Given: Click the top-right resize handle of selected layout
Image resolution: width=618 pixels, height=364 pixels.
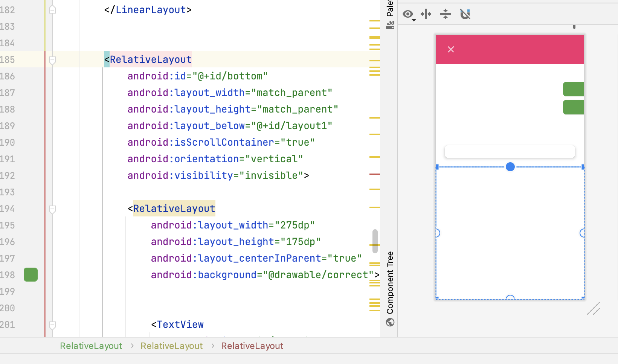Looking at the screenshot, I should 583,167.
